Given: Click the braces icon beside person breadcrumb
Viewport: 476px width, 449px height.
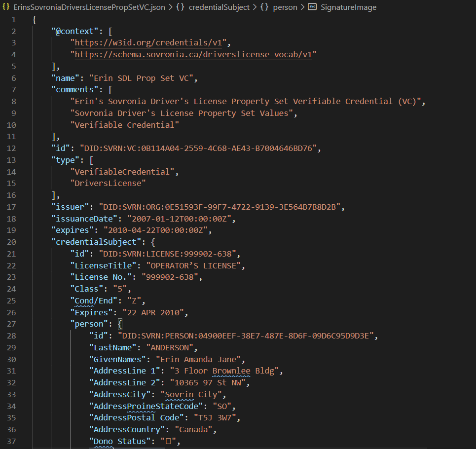Looking at the screenshot, I should 264,7.
